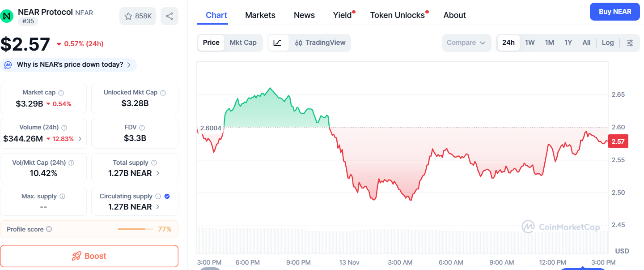Toggle Log scale on chart
This screenshot has height=270, width=644.
click(x=608, y=43)
